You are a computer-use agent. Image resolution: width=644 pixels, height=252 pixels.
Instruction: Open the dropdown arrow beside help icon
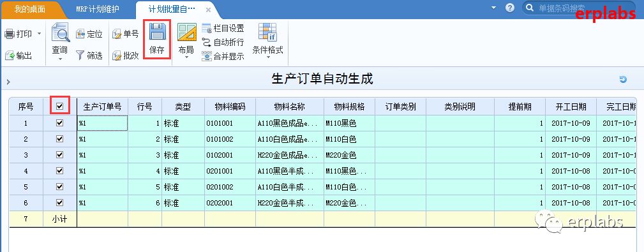(493, 8)
